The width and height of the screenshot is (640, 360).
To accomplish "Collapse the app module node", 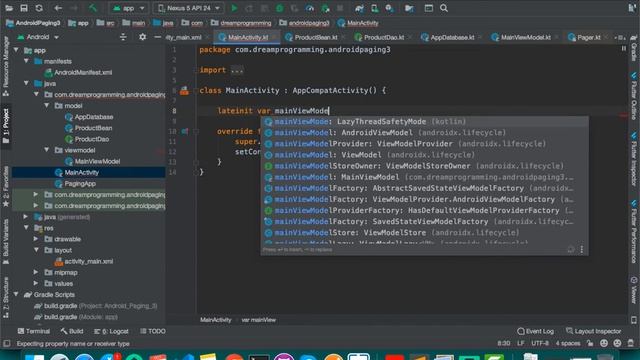I will tap(16, 50).
